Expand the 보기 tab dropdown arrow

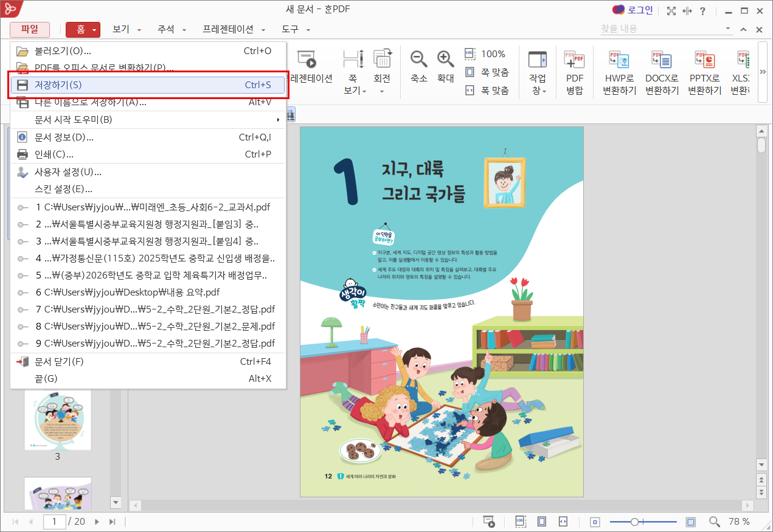point(139,30)
